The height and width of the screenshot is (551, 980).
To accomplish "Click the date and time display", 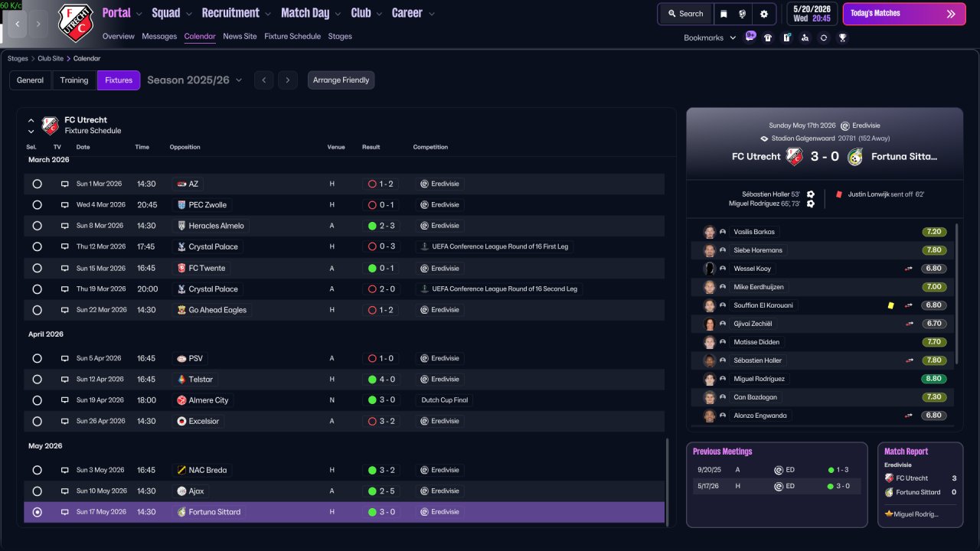I will click(812, 14).
